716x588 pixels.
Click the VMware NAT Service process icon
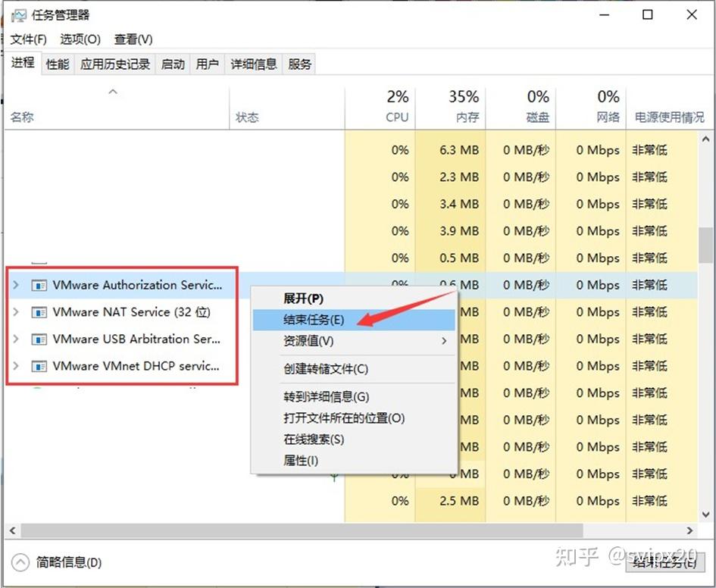tap(39, 313)
